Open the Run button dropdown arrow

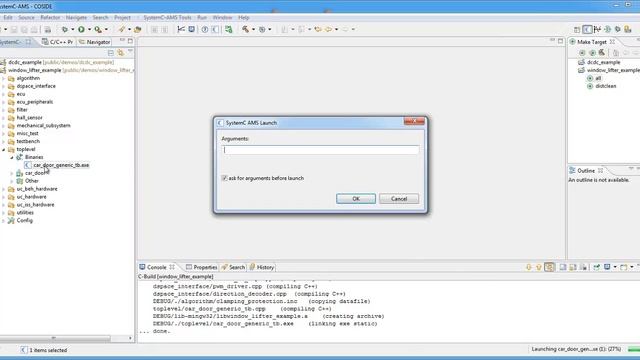click(89, 29)
